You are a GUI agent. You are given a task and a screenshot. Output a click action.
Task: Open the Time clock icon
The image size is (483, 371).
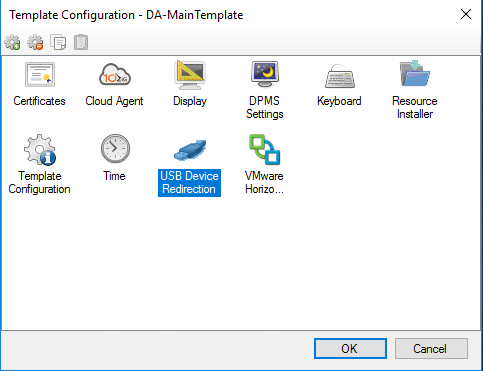click(115, 149)
